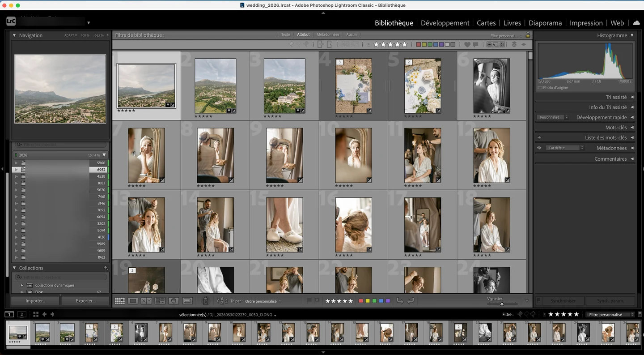Go back with the filmstrip left arrow
Image resolution: width=644 pixels, height=355 pixels.
click(44, 314)
